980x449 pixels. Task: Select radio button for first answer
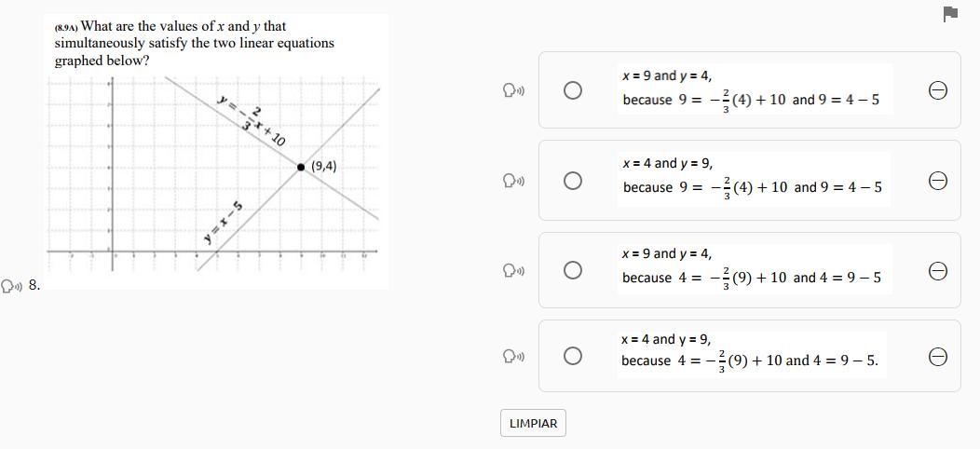573,90
